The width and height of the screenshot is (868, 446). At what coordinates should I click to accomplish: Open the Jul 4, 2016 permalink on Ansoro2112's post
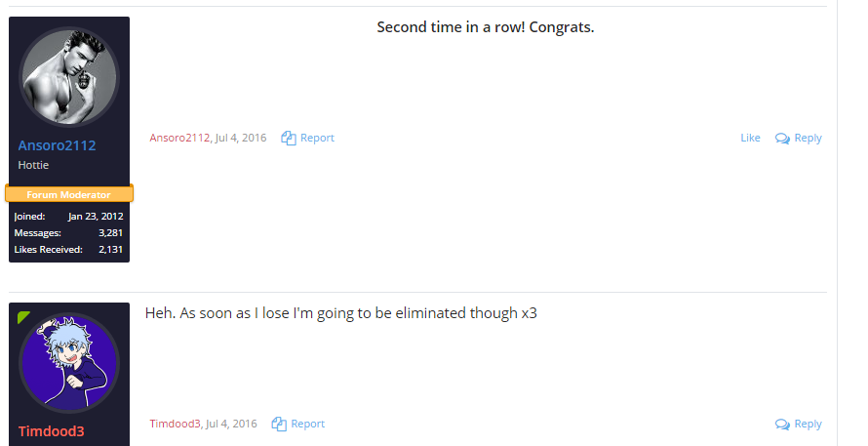pos(241,138)
